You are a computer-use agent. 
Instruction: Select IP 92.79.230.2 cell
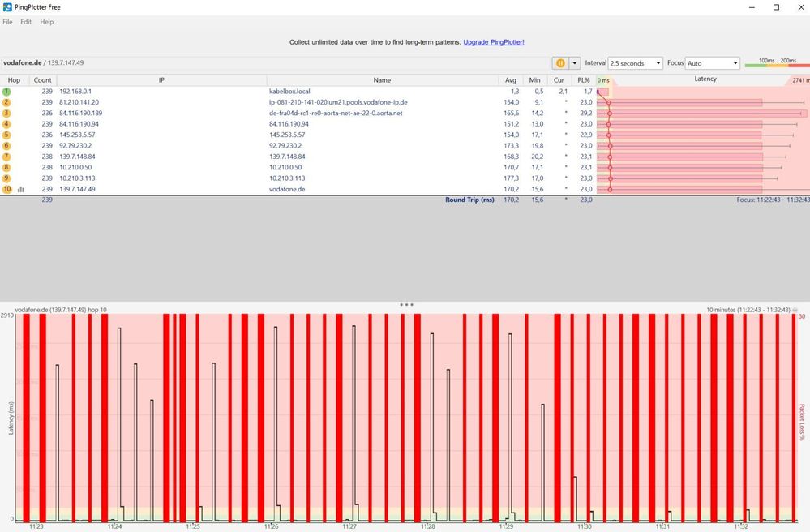click(x=75, y=146)
